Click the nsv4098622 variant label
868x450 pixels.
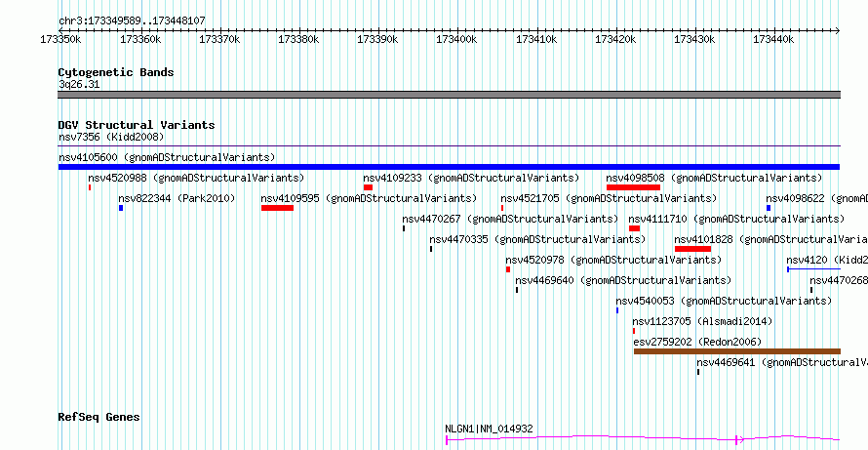point(817,198)
